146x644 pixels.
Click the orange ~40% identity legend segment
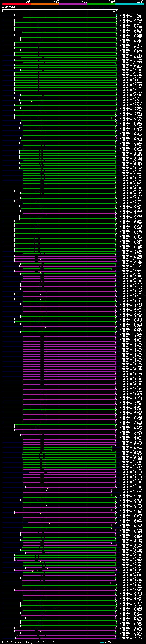pos(45,4)
